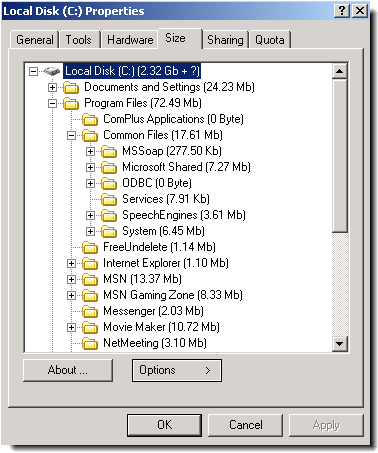Select 'MSSoap (277.50 Kb)' text
This screenshot has width=378, height=453.
pyautogui.click(x=172, y=151)
